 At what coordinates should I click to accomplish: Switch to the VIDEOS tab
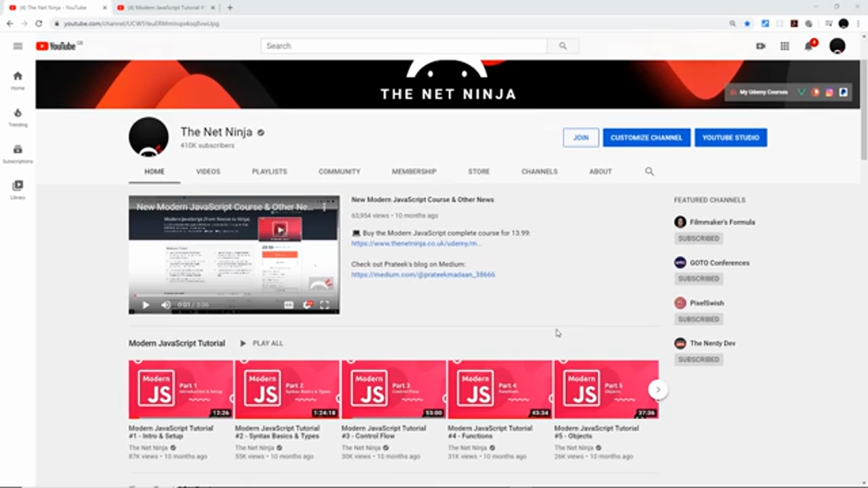(x=208, y=171)
